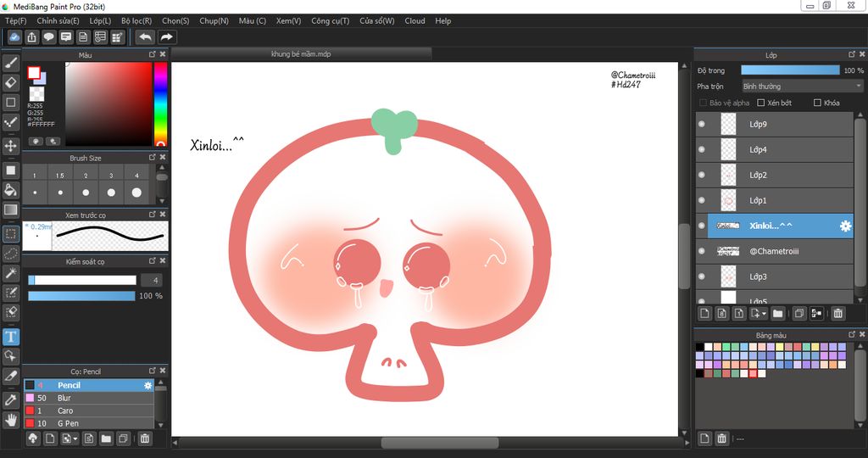This screenshot has height=458, width=868.
Task: Undock the Màu color panel
Action: point(153,54)
